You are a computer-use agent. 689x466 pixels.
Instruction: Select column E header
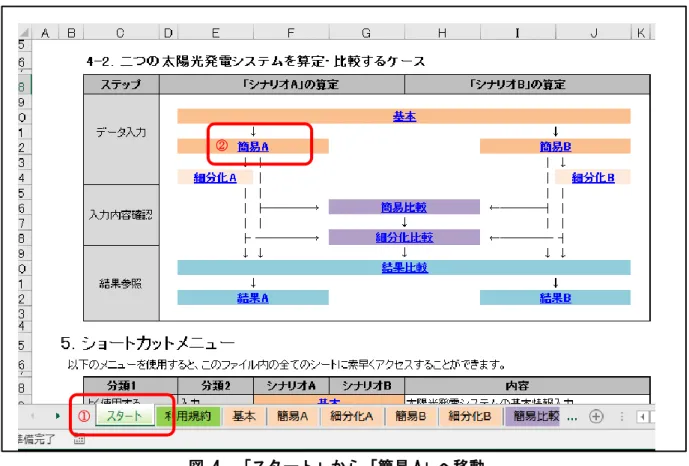pos(215,33)
